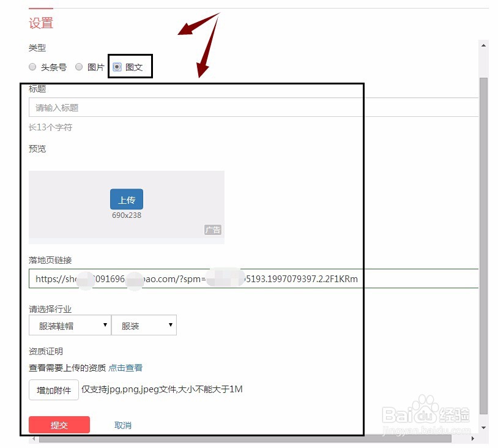Viewport: 498px width, 448px height.
Task: Select the 头条号 radio button
Action: click(32, 67)
